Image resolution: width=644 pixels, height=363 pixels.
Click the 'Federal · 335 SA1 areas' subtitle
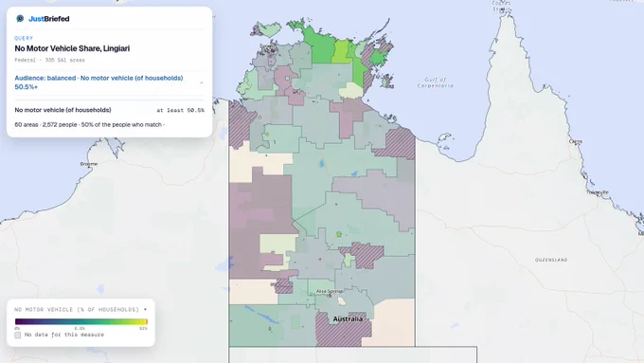click(49, 60)
